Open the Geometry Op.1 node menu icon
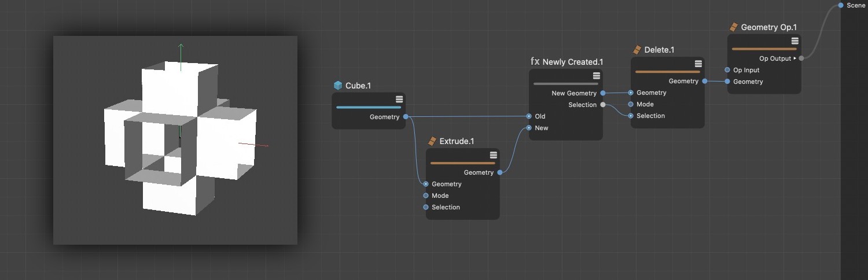 (x=795, y=41)
